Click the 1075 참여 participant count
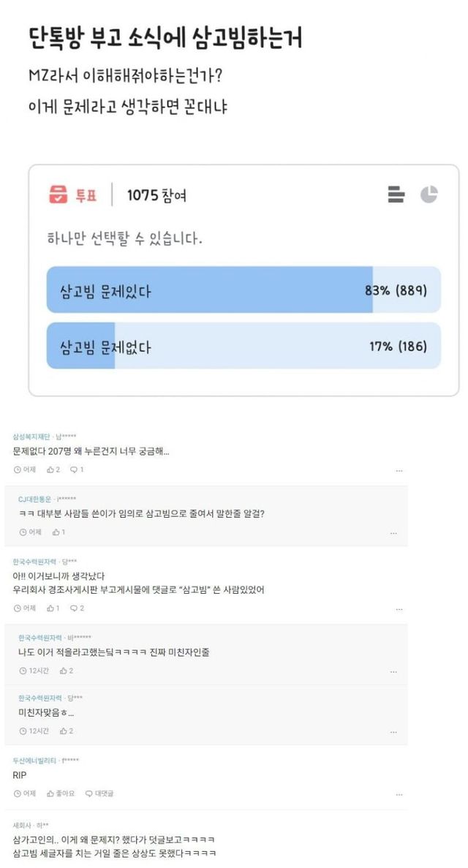468x868 pixels. (156, 195)
